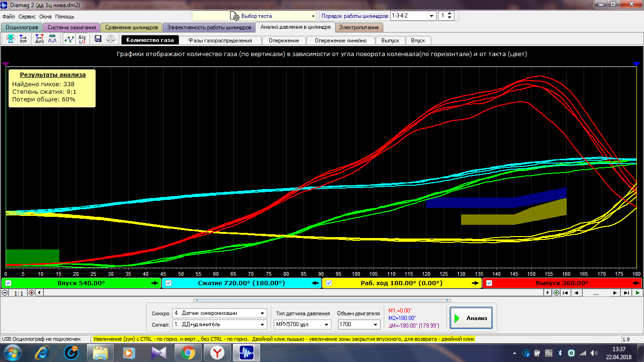Collapse the bottom settings panel divider
Screen dimensions: 644x362
[322, 300]
